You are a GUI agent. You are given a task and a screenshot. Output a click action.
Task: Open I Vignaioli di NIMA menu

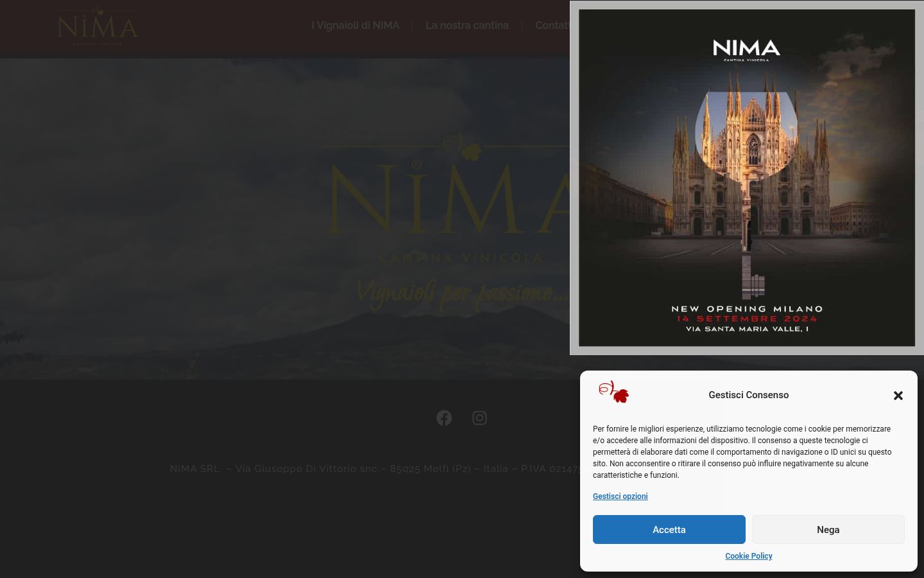click(x=355, y=26)
